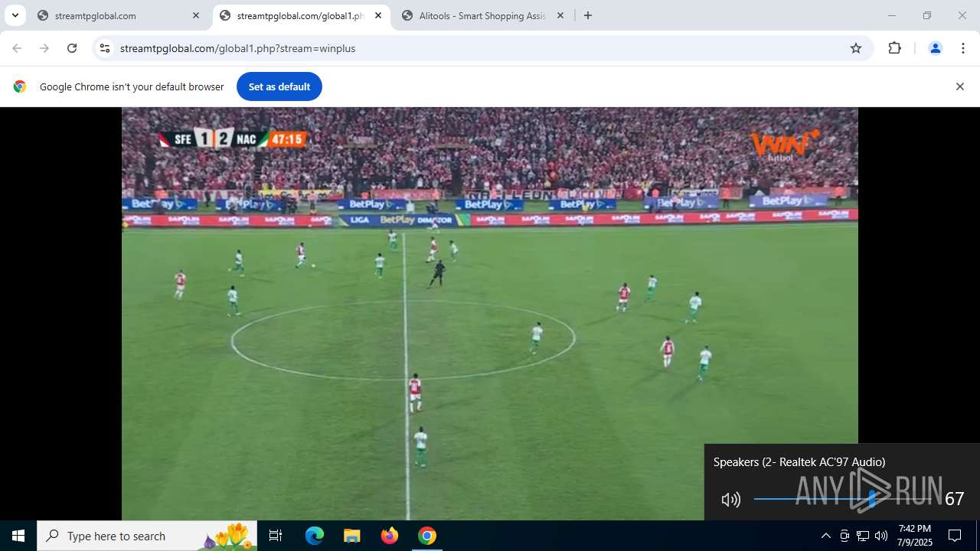Screen dimensions: 980x551
Task: View site information icon in address bar
Action: pos(105,48)
